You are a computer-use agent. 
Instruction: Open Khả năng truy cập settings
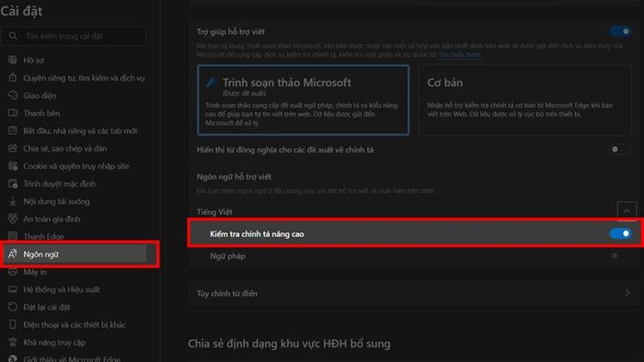[54, 343]
